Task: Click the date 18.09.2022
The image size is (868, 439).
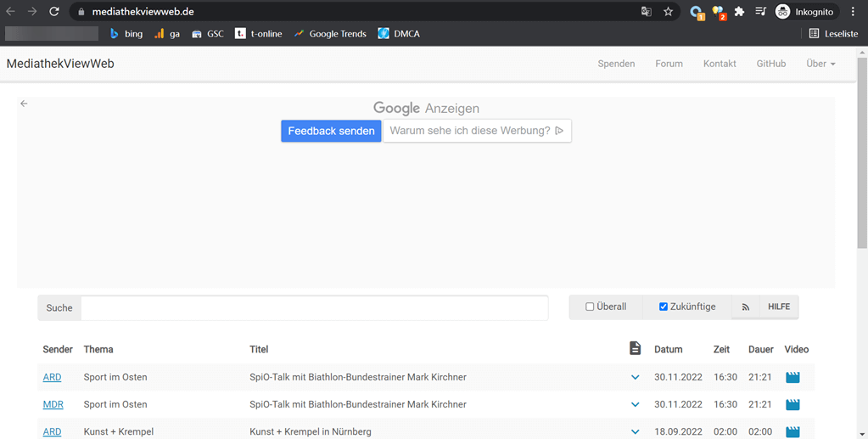Action: coord(678,431)
